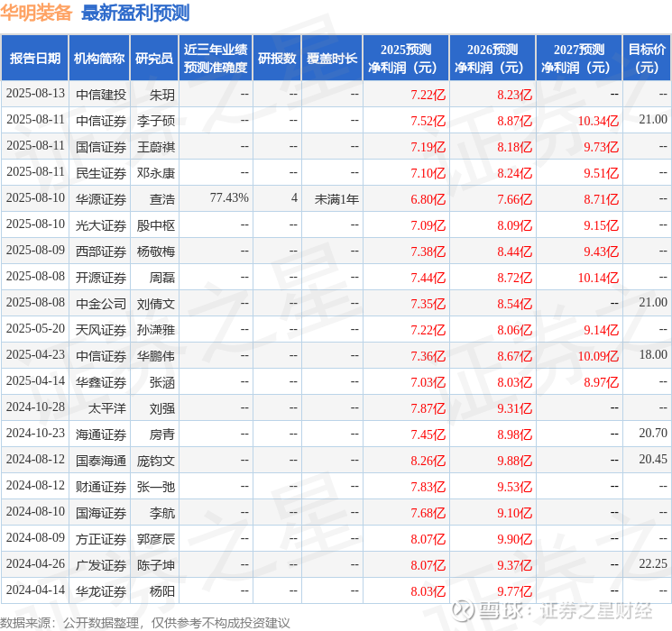Click 9.31亿 in 刘强 row

tap(515, 408)
